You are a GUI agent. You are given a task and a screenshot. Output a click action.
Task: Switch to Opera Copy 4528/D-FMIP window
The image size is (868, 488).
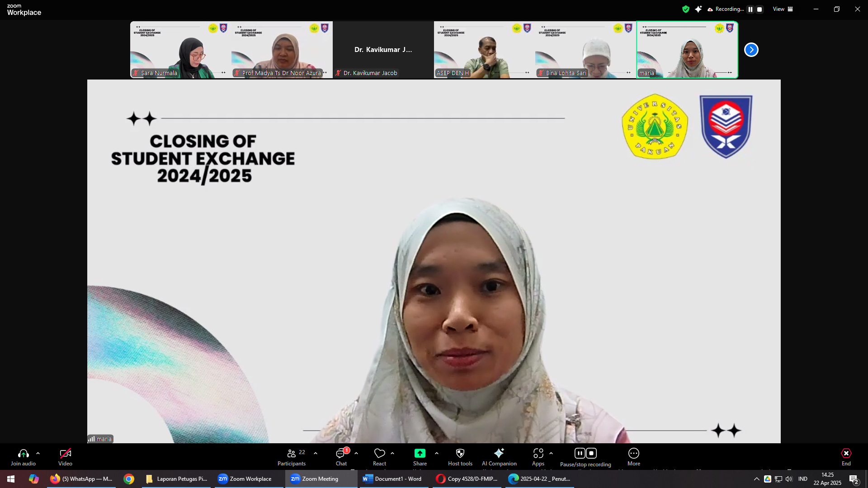pos(467,479)
